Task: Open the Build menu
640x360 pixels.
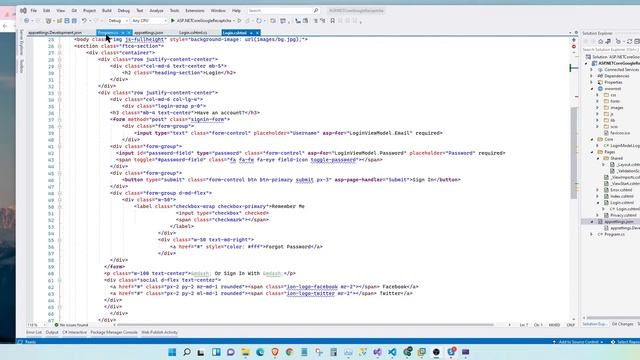Action: [107, 11]
